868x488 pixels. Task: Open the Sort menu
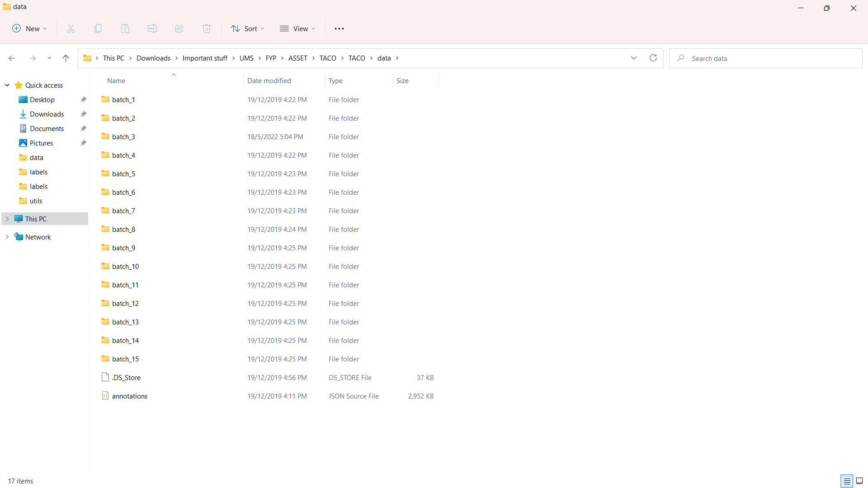247,28
